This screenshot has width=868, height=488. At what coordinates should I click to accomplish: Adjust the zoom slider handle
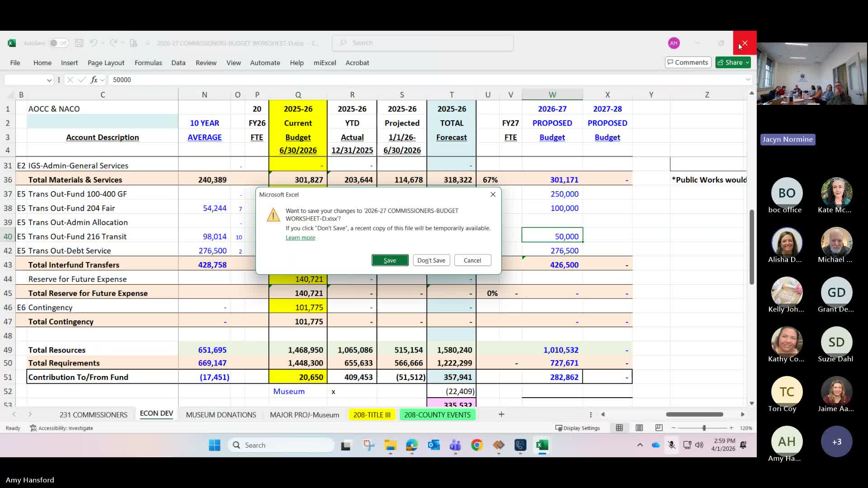(x=704, y=428)
